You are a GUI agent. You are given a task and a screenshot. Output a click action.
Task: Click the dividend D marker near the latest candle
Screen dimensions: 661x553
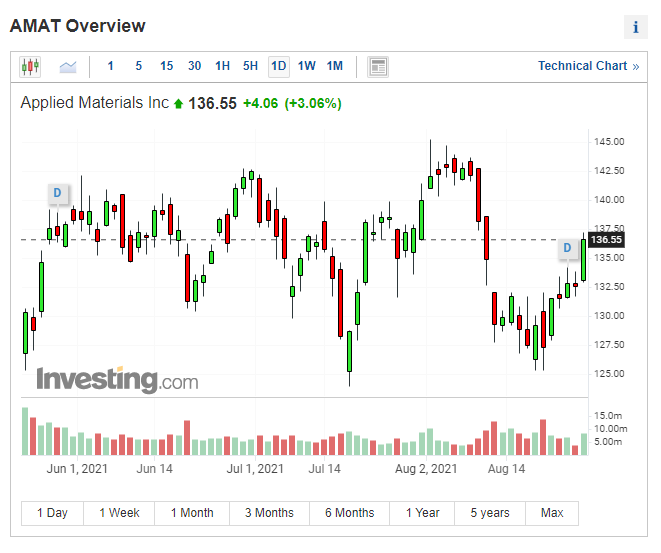pyautogui.click(x=567, y=248)
